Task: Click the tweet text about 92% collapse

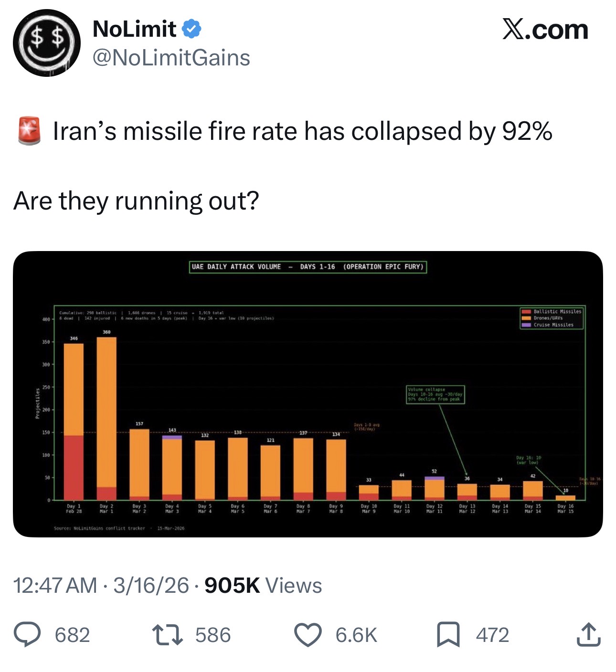Action: [302, 131]
